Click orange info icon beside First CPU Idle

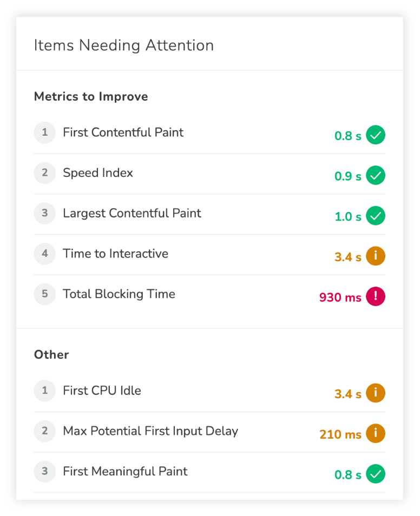tap(376, 393)
